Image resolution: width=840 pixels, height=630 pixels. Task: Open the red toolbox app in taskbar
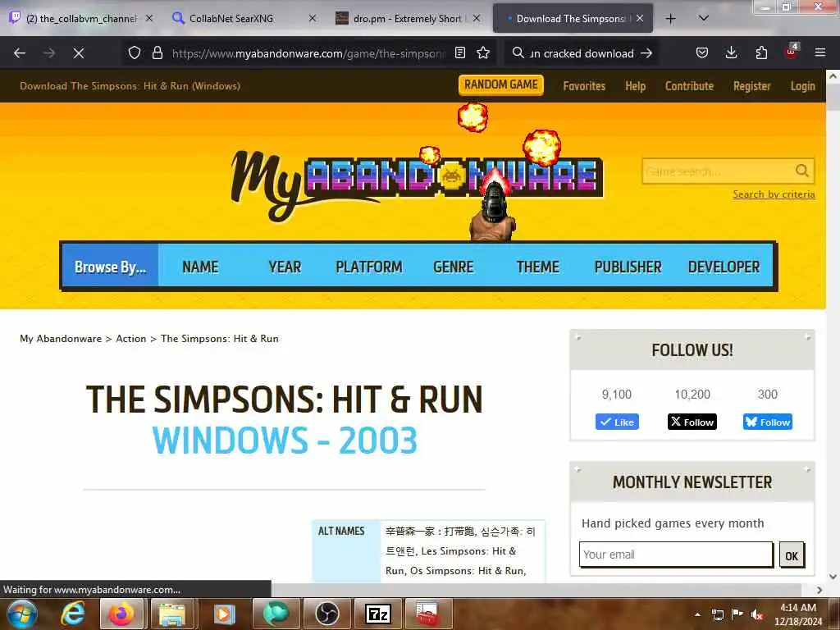click(x=428, y=614)
